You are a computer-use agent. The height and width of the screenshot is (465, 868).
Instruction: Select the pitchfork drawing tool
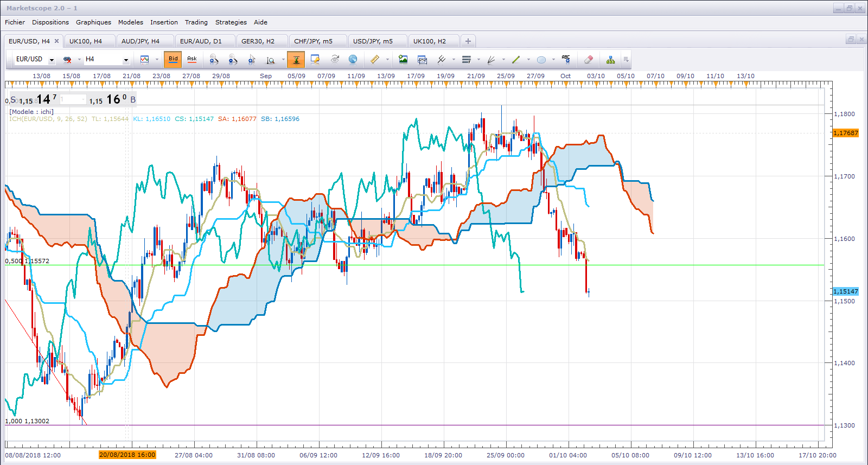point(442,60)
